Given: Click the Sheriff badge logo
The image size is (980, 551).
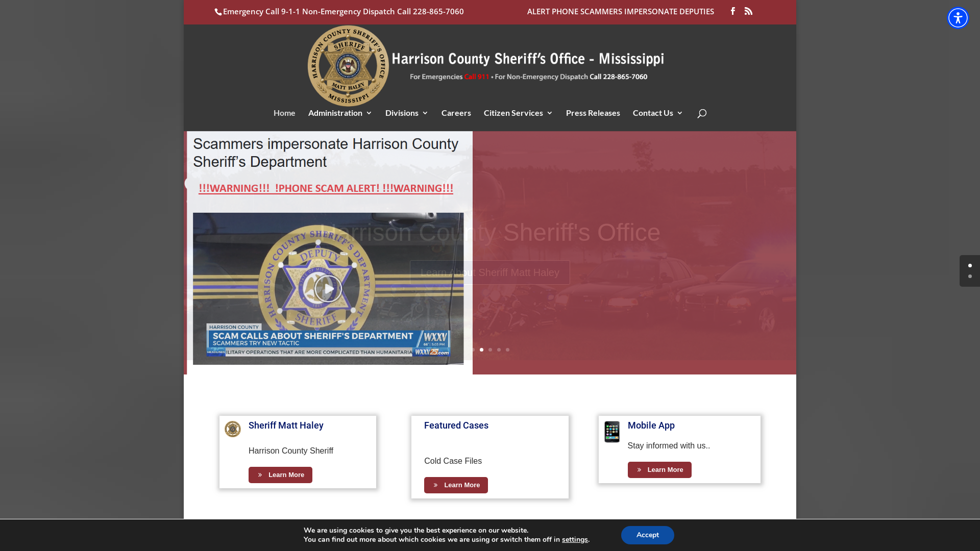Looking at the screenshot, I should (348, 66).
